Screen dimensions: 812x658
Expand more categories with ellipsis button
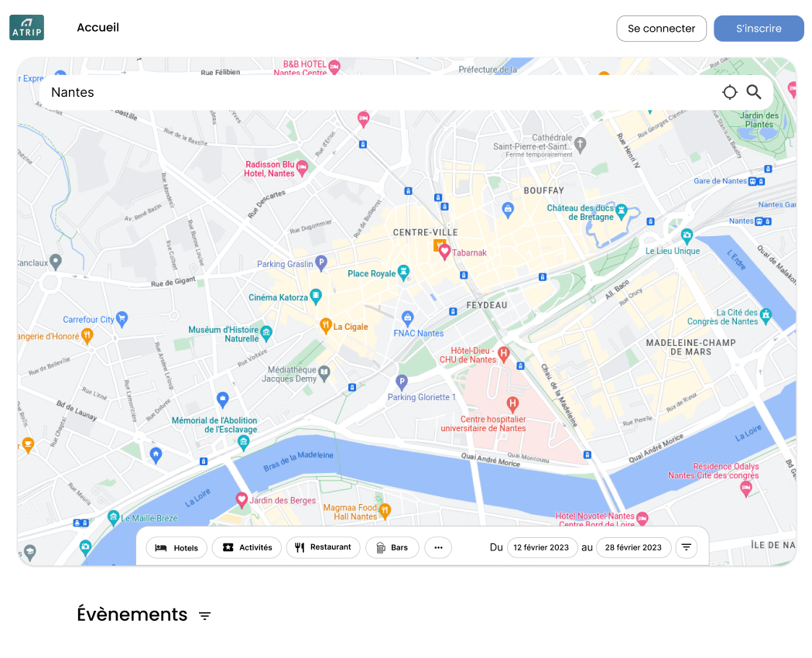pyautogui.click(x=438, y=547)
